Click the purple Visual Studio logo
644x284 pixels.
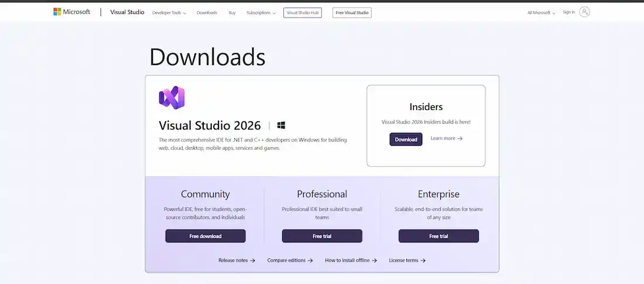172,98
